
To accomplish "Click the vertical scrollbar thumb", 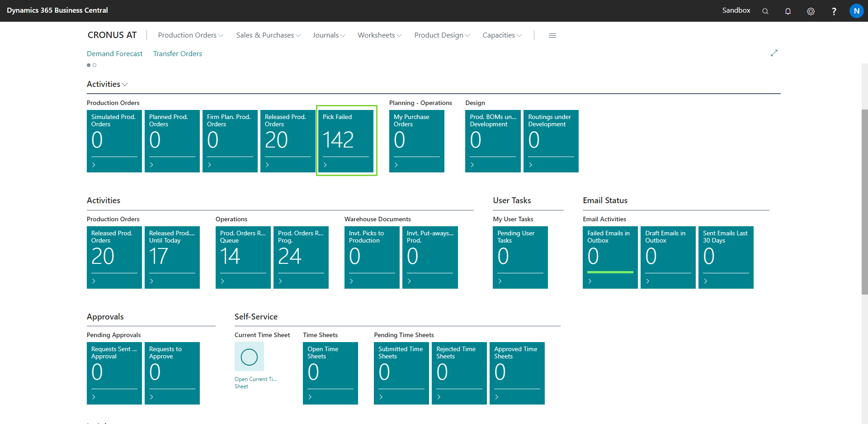I will click(x=864, y=202).
